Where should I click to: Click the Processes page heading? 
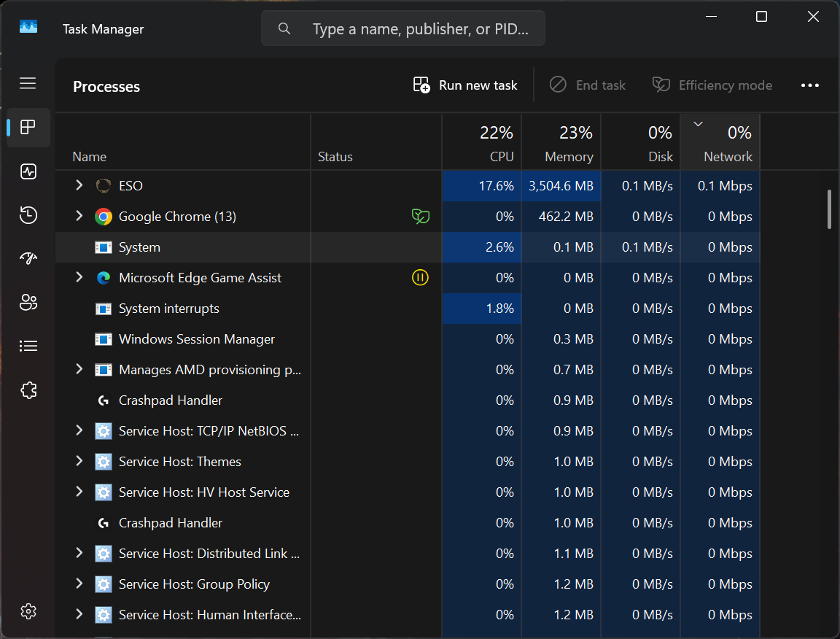coord(106,86)
